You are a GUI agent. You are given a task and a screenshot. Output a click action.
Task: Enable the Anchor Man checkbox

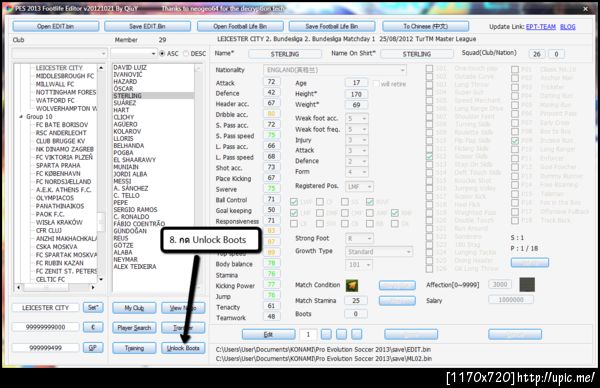(515, 78)
